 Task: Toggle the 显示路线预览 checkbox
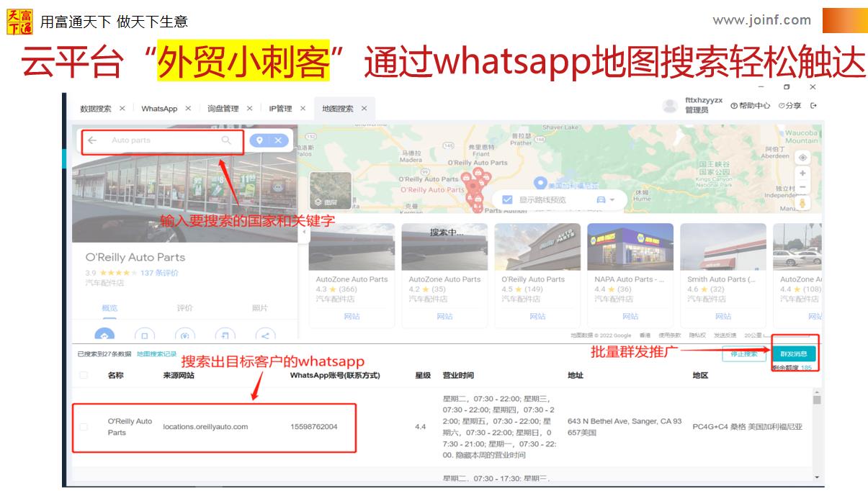[507, 200]
